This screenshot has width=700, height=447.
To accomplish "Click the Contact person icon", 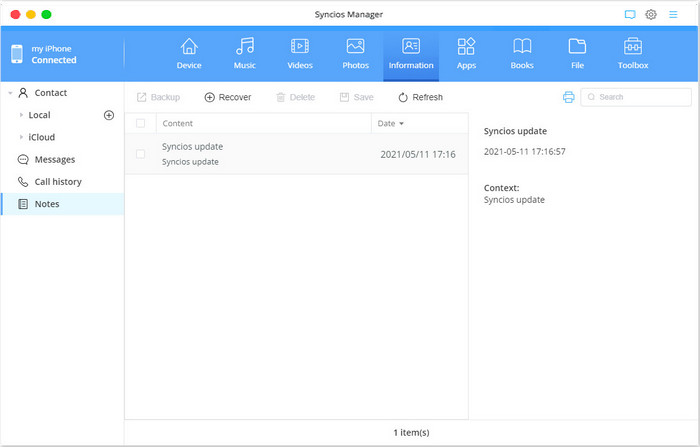I will coord(23,93).
